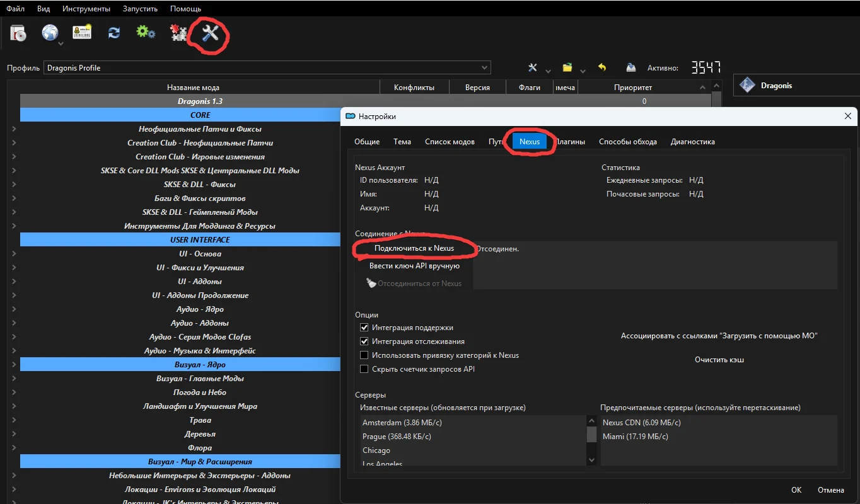
Task: Expand Погода и Небо row
Action: (14, 392)
